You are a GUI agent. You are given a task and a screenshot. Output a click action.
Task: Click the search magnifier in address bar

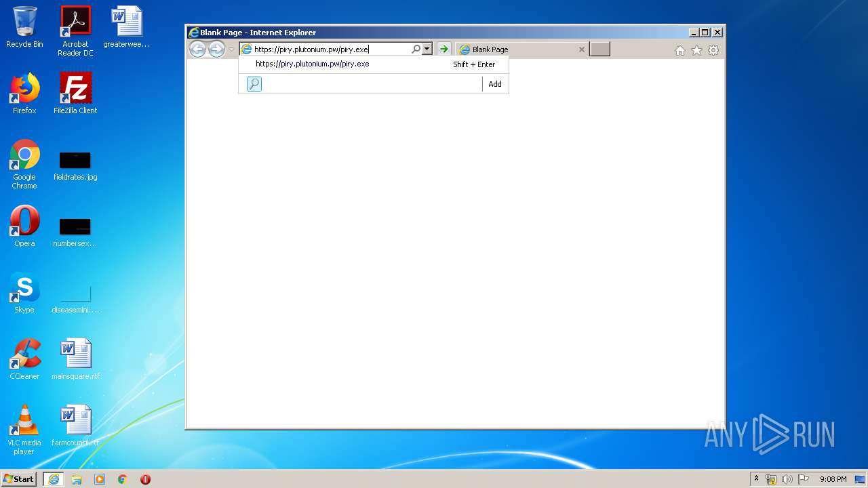pos(416,49)
